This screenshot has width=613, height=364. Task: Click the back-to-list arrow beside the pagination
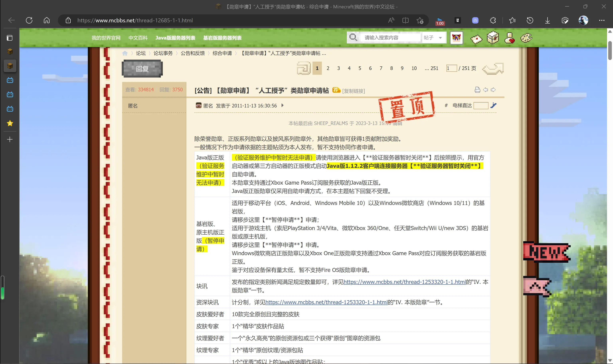click(x=304, y=68)
